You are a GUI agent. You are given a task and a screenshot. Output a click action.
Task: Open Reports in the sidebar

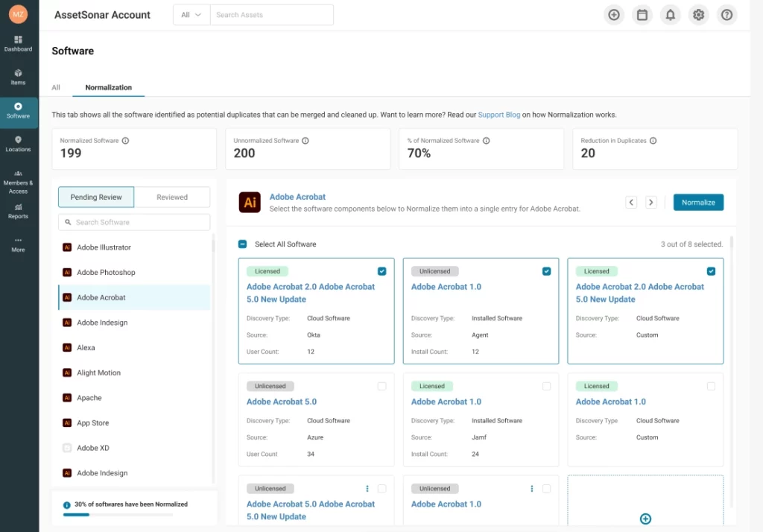[x=19, y=211]
